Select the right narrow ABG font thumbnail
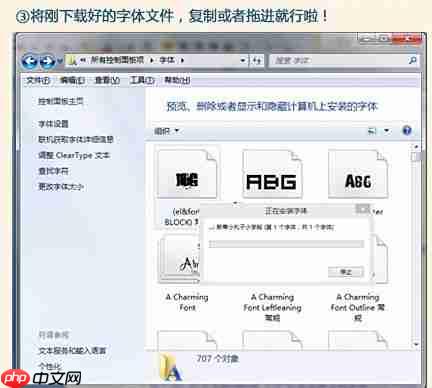 point(358,174)
